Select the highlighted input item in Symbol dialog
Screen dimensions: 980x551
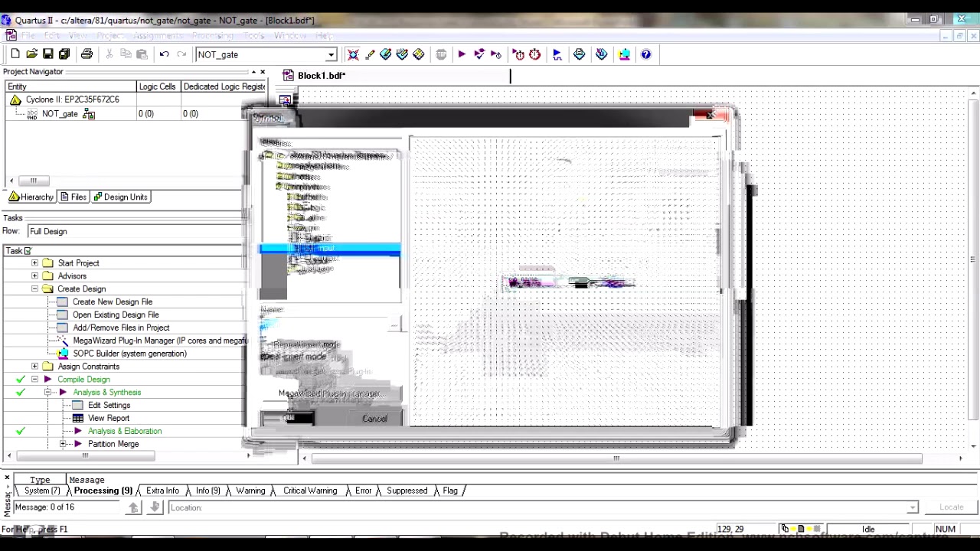pyautogui.click(x=329, y=248)
